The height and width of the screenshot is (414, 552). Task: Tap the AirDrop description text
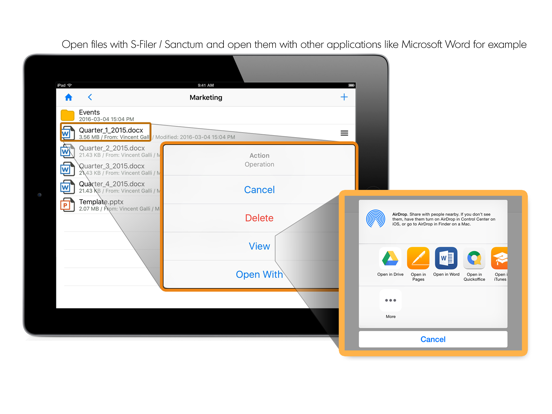click(444, 219)
